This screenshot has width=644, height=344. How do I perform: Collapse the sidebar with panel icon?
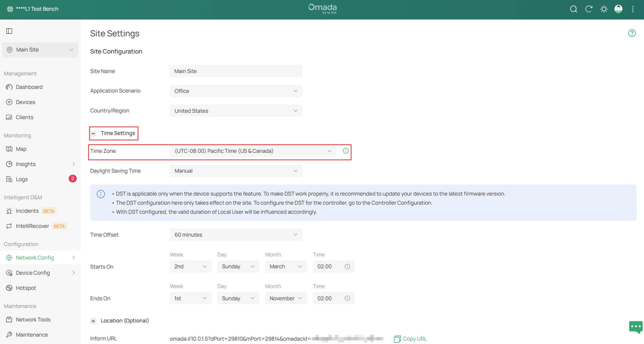[9, 31]
